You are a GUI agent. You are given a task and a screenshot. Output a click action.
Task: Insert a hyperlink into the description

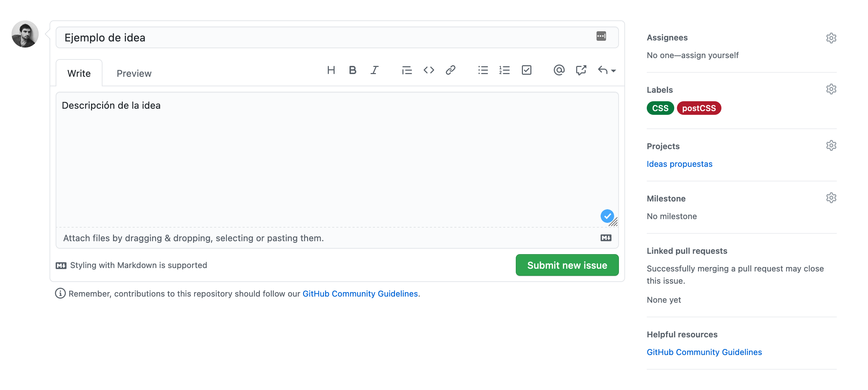coord(450,70)
